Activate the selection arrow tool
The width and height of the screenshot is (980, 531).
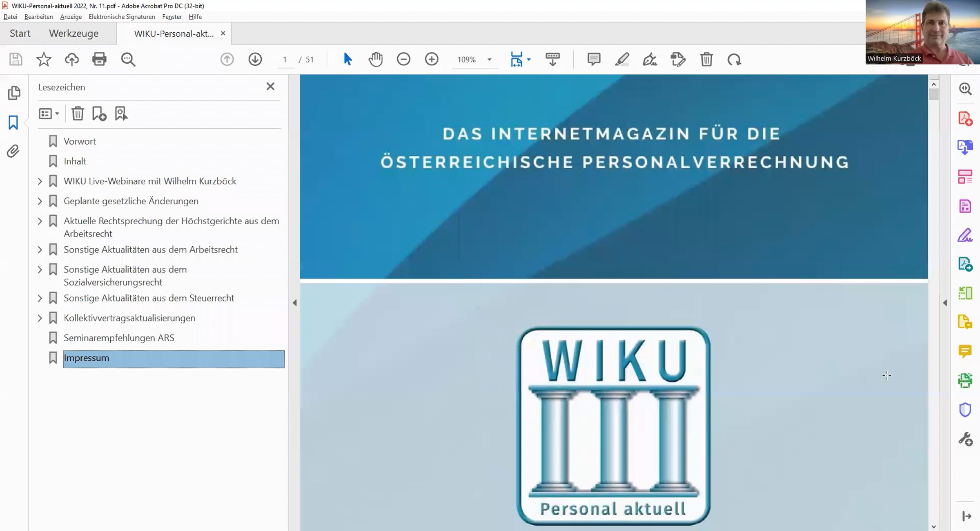[347, 59]
